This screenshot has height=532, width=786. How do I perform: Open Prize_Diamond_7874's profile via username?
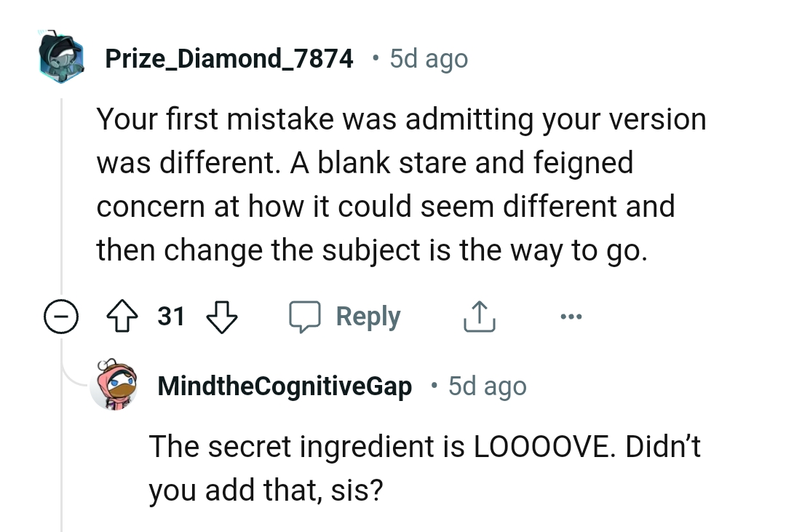229,58
